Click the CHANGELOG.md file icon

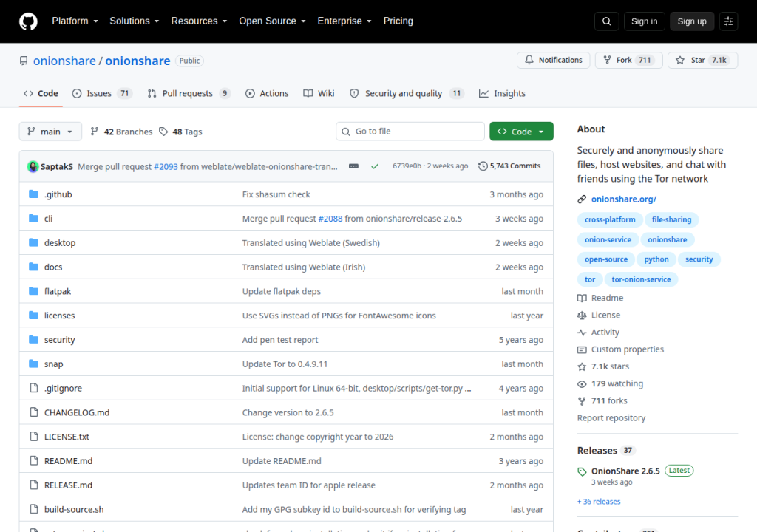34,412
